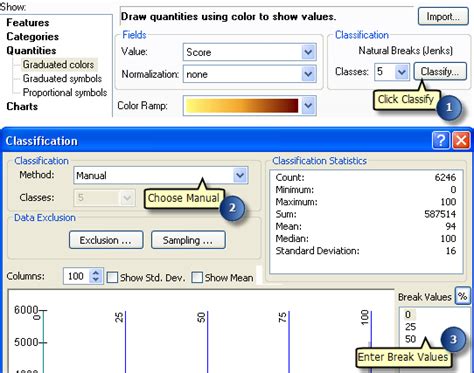Click the Standard Deviation value 16
Screen dimensions: 474x373
tap(451, 251)
